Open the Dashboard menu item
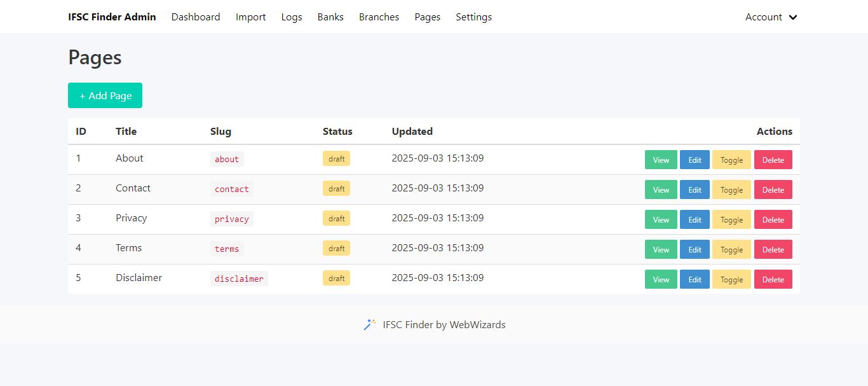This screenshot has height=386, width=868. point(196,17)
